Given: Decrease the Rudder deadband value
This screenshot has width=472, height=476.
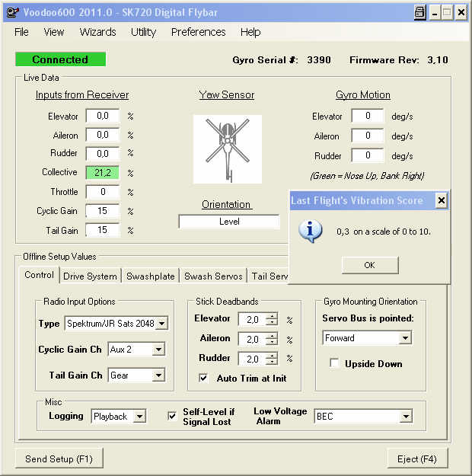Looking at the screenshot, I should click(272, 362).
